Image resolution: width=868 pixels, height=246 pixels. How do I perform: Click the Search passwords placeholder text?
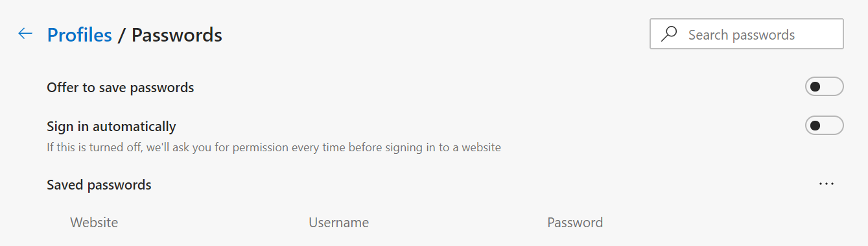(742, 35)
